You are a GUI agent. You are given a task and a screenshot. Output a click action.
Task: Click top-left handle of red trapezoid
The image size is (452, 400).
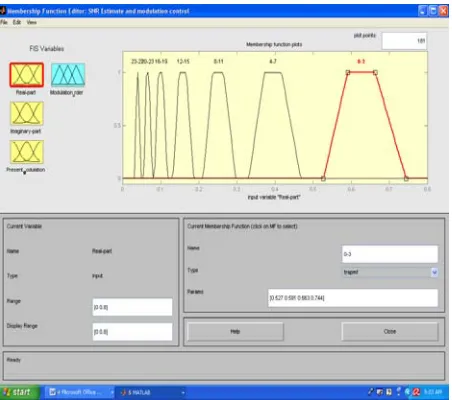pyautogui.click(x=348, y=72)
